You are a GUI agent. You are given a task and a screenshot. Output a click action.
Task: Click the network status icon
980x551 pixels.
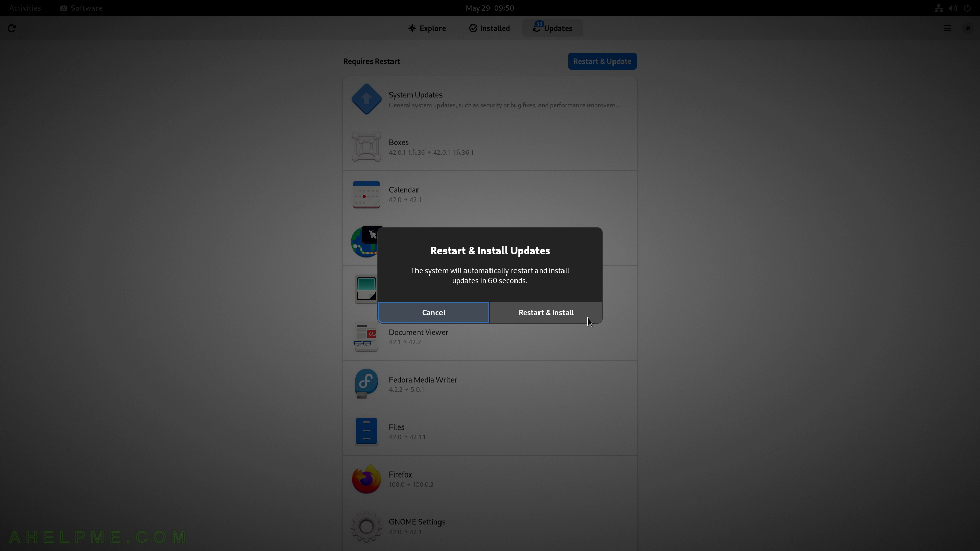point(939,8)
